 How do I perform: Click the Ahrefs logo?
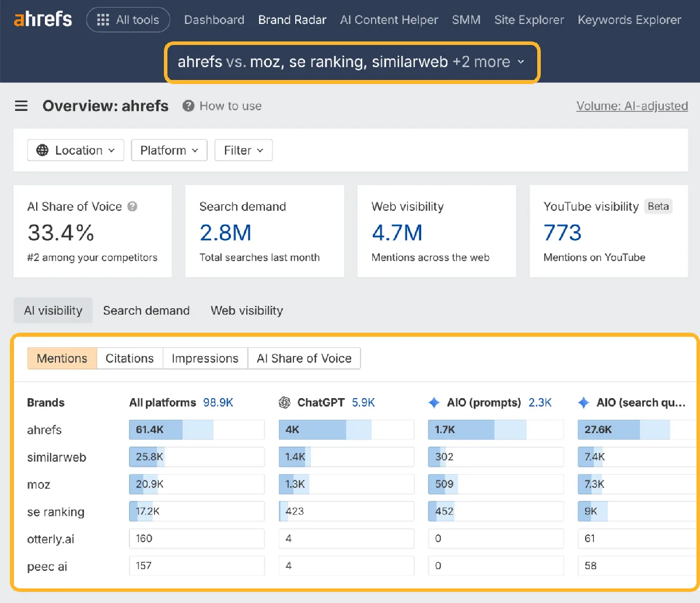click(43, 19)
